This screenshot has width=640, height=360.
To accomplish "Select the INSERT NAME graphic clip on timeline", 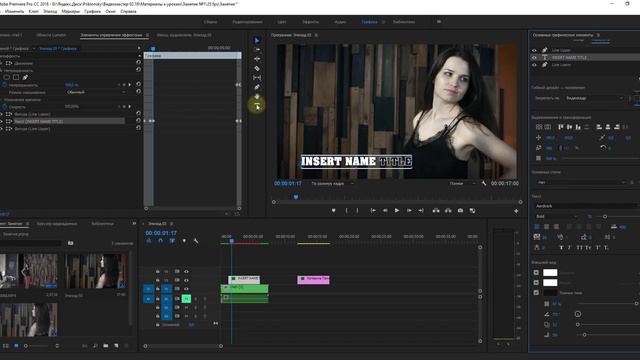I will pyautogui.click(x=244, y=279).
